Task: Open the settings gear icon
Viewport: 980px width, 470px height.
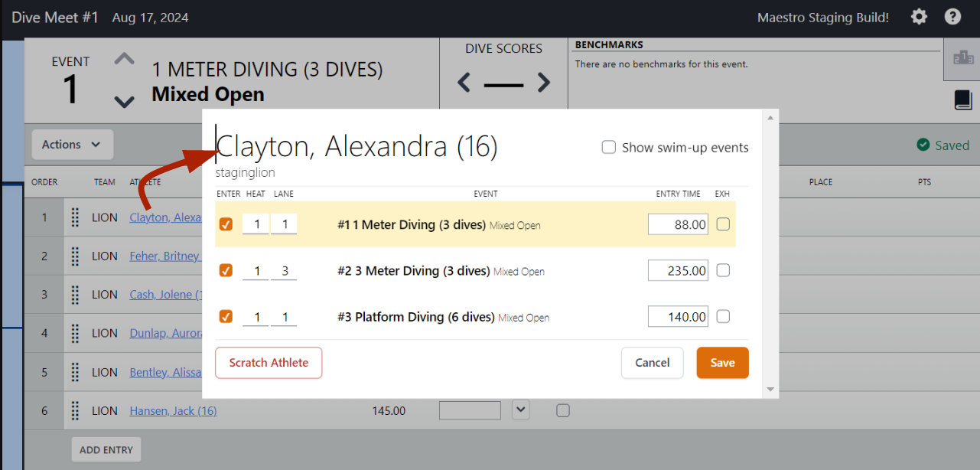Action: 919,17
